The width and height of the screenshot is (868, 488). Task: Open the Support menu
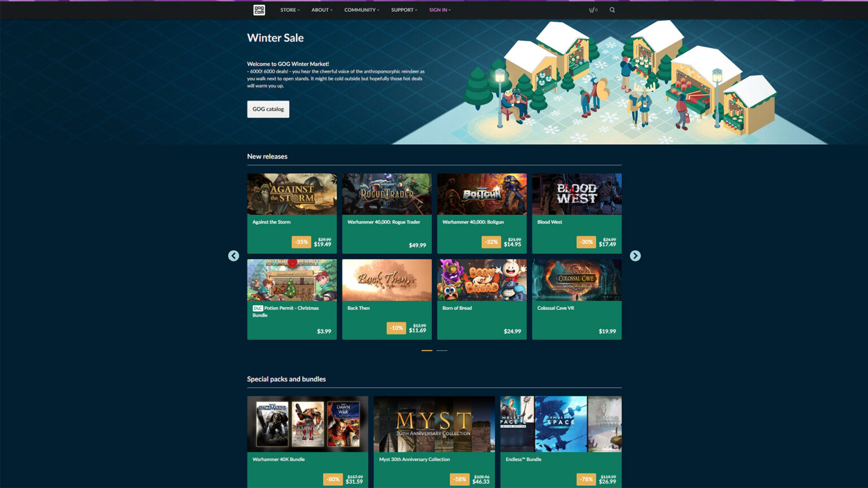pyautogui.click(x=404, y=10)
